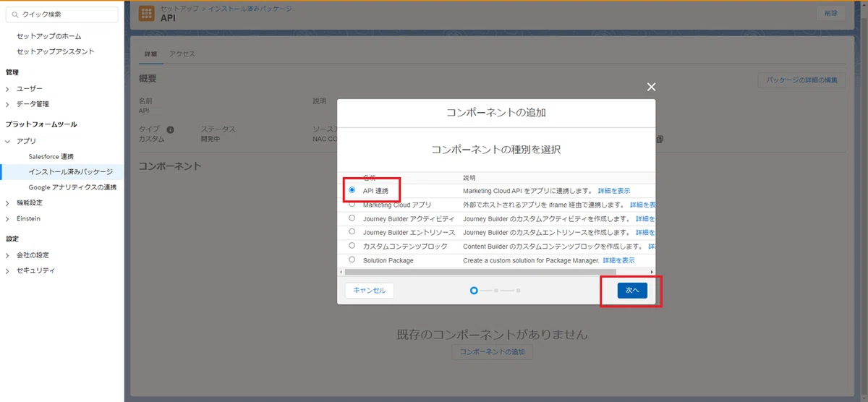This screenshot has height=402, width=868.
Task: Click the キャンセル button in dialog
Action: click(370, 290)
